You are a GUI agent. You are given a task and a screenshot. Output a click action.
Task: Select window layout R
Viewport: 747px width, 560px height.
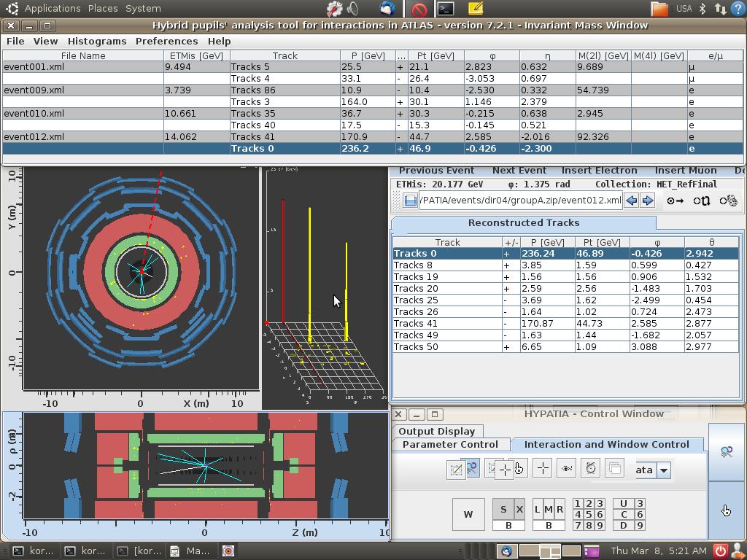[560, 510]
